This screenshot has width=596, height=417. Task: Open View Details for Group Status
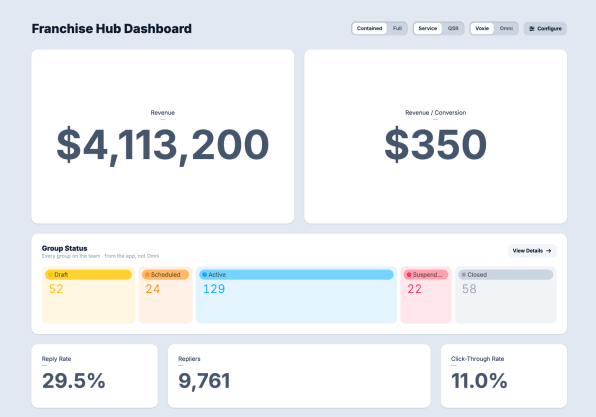coord(532,251)
